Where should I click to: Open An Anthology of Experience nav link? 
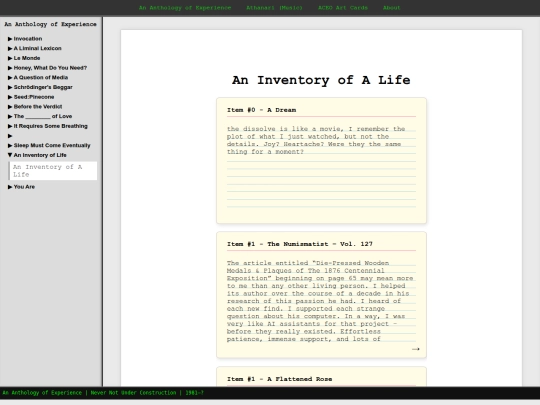click(x=185, y=8)
